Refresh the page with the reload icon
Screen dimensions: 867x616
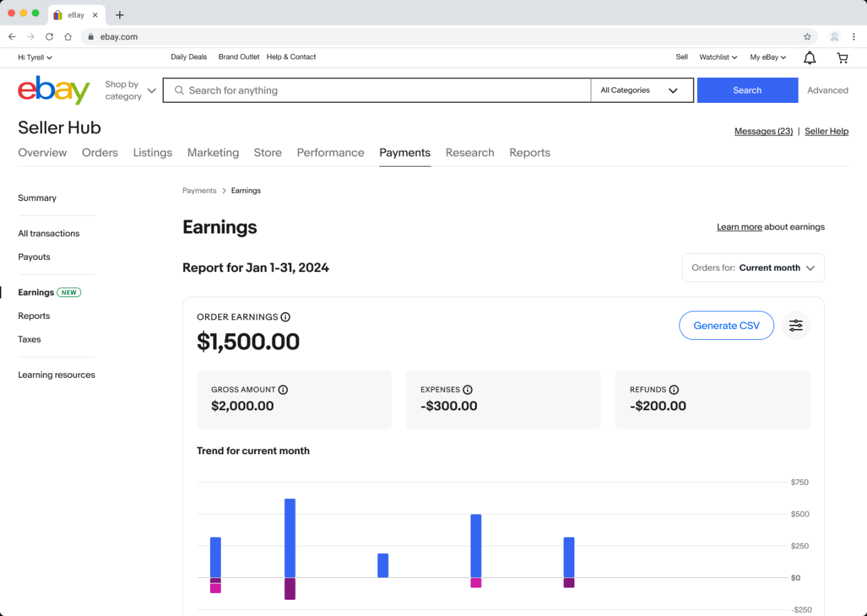point(49,37)
